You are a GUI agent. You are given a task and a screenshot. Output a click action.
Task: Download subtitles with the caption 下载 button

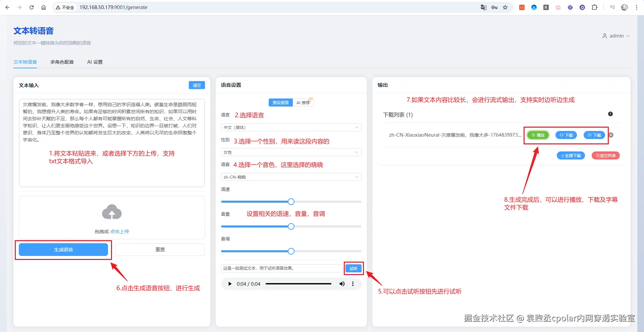tap(594, 135)
